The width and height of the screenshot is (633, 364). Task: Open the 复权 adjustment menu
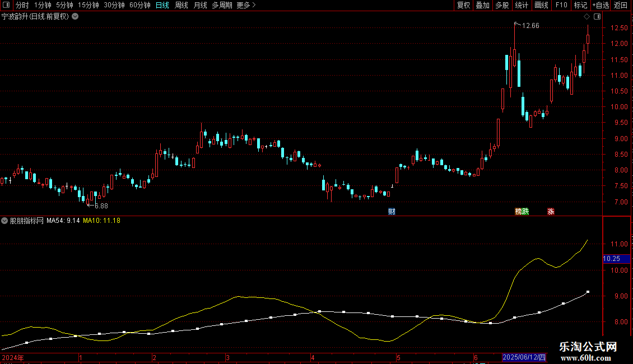click(463, 5)
